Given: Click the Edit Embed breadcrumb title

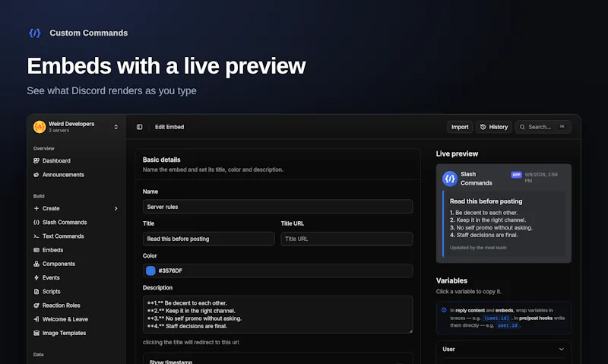Looking at the screenshot, I should tap(169, 127).
